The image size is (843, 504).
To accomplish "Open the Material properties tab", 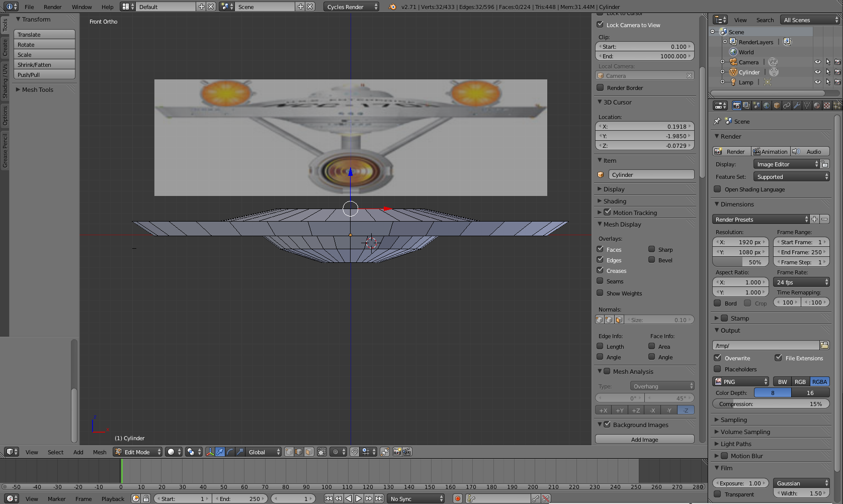I will pos(817,106).
